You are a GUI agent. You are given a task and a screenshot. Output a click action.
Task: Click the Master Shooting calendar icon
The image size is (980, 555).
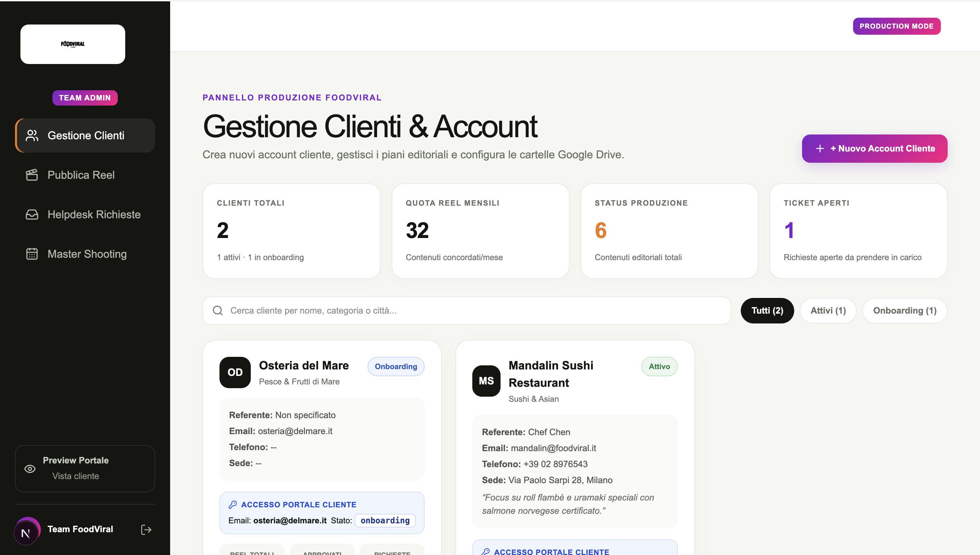coord(32,254)
